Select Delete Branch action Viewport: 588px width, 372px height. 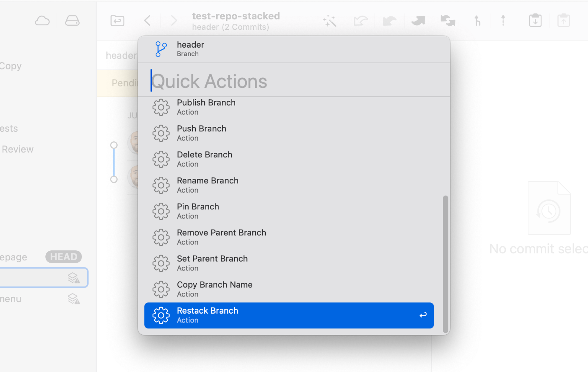point(289,159)
